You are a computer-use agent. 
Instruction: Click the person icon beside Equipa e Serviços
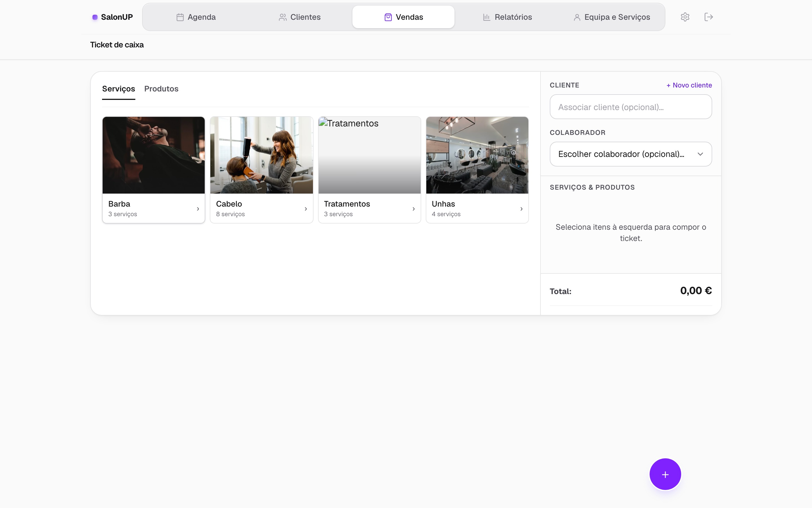(x=577, y=17)
